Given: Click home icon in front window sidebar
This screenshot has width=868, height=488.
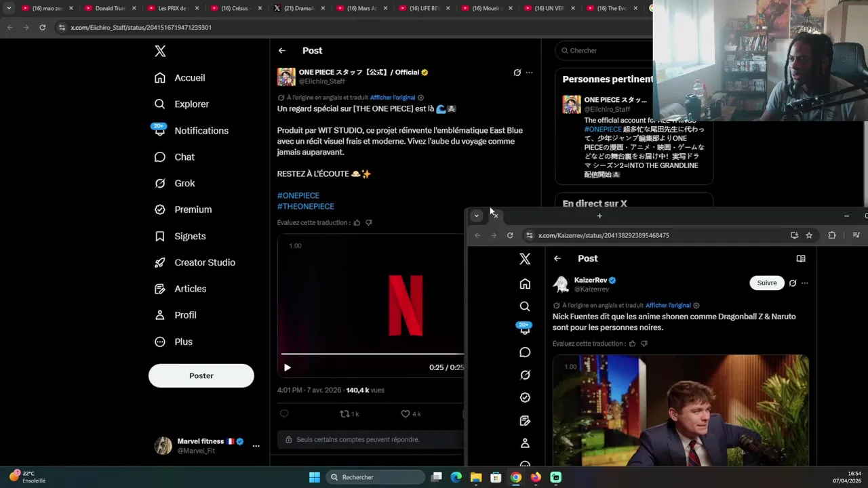Looking at the screenshot, I should (525, 284).
